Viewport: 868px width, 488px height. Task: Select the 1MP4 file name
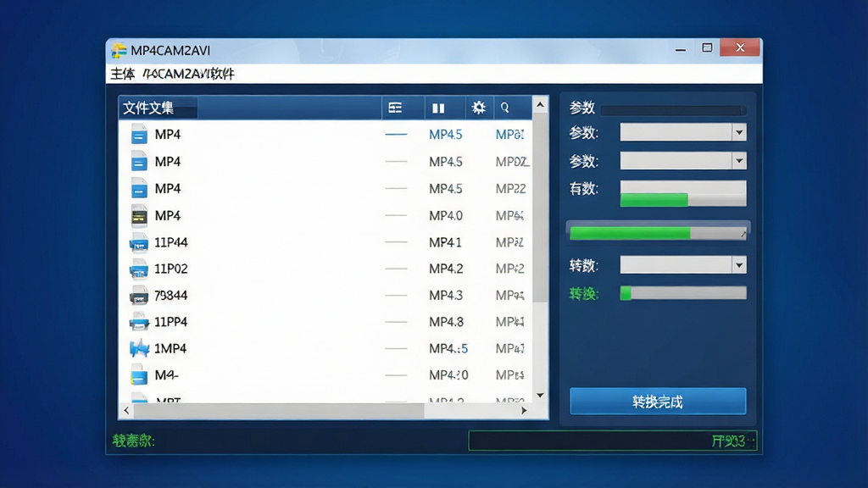170,348
